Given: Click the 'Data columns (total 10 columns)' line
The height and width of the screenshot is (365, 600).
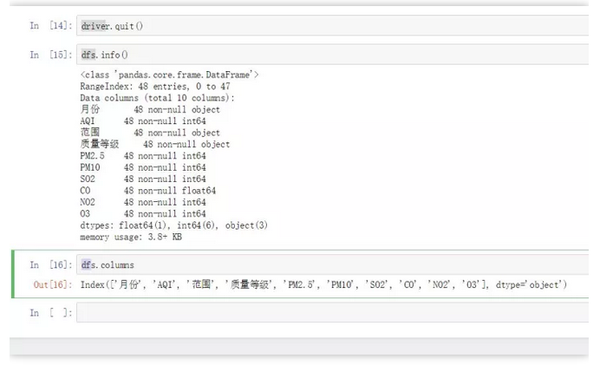Looking at the screenshot, I should [157, 98].
